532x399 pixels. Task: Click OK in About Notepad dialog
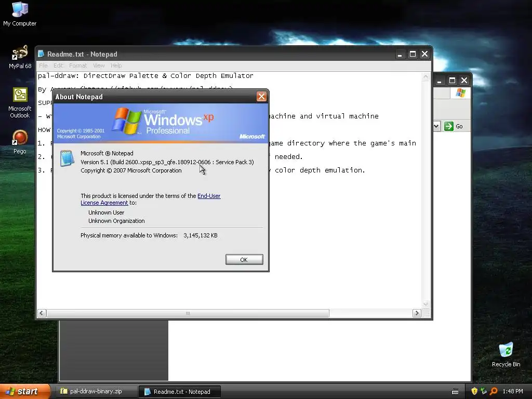(244, 260)
